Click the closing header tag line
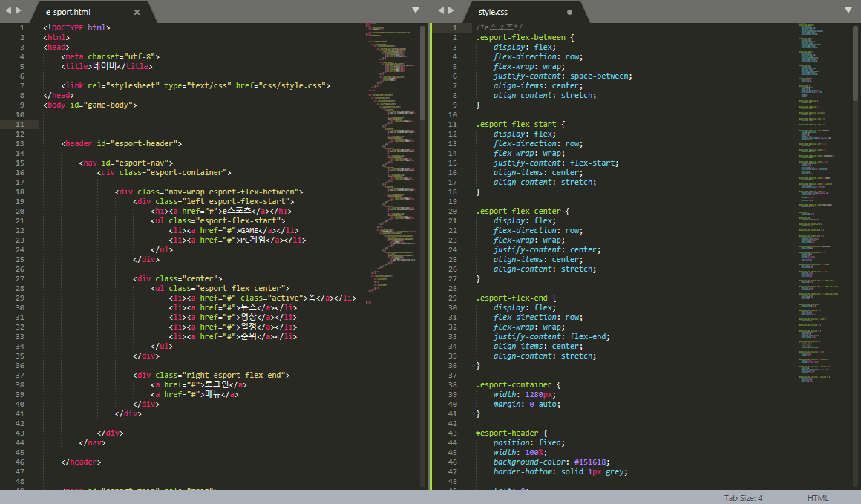The image size is (861, 504). coord(81,462)
